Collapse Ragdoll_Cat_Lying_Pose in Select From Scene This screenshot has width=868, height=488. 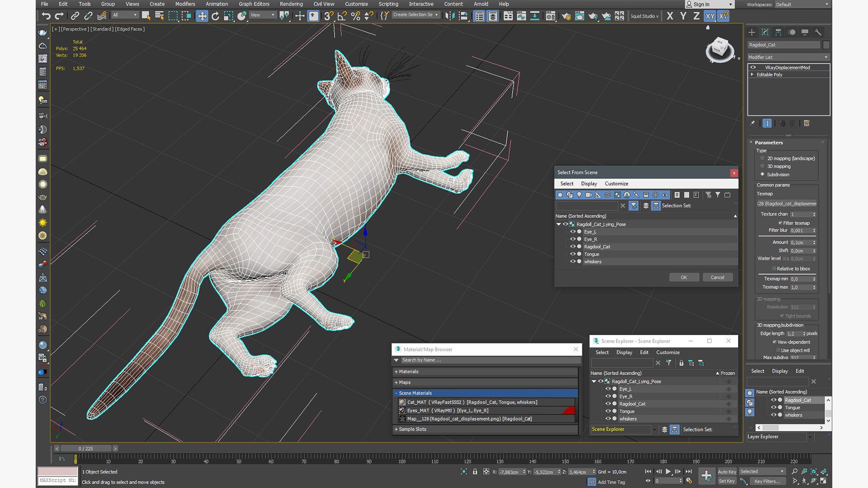click(559, 224)
